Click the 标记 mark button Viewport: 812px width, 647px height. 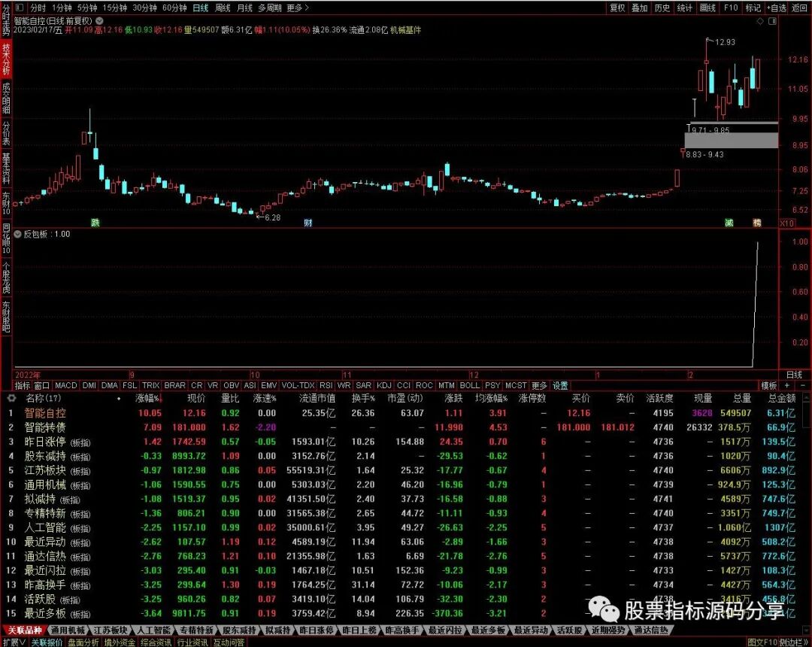pos(753,8)
